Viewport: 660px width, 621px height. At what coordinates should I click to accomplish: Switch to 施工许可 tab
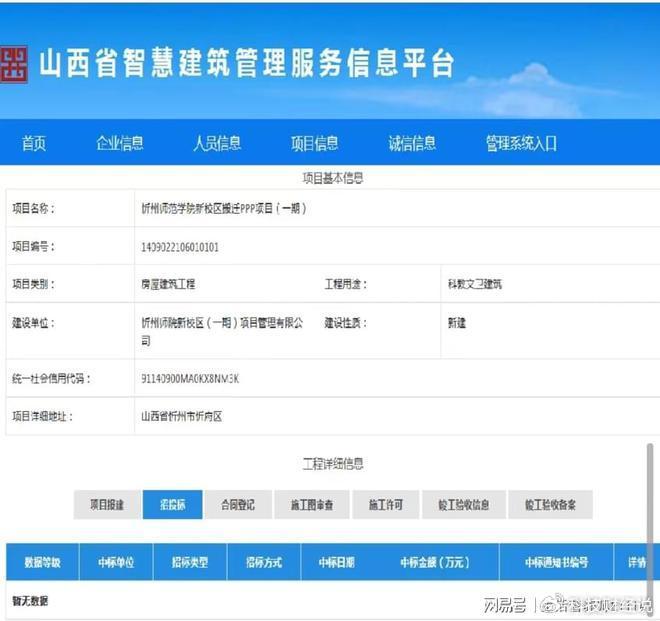click(x=386, y=505)
